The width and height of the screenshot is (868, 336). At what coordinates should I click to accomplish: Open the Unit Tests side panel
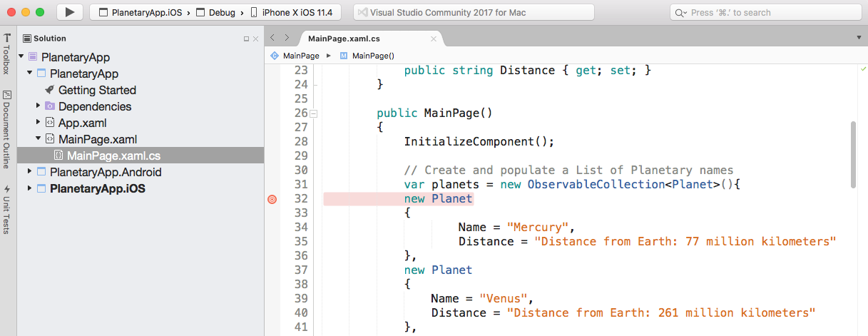pyautogui.click(x=7, y=210)
